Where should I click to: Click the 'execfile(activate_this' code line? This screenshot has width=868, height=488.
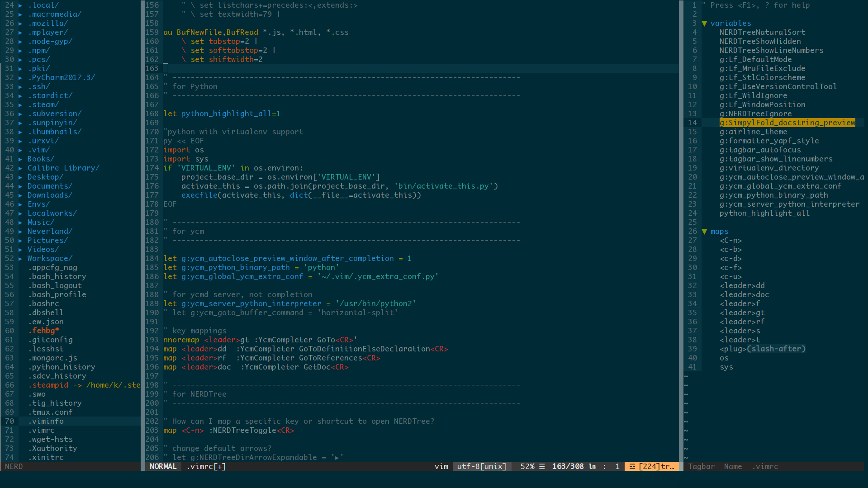click(301, 195)
